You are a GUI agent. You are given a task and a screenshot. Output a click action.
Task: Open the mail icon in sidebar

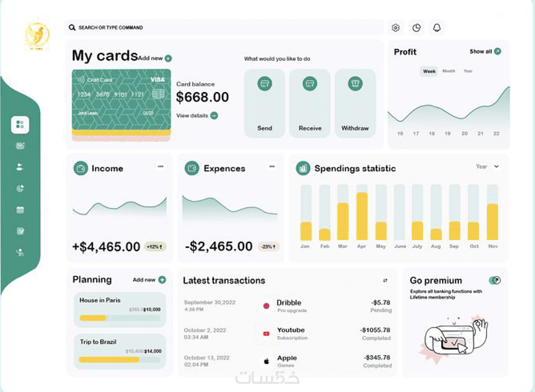20,146
